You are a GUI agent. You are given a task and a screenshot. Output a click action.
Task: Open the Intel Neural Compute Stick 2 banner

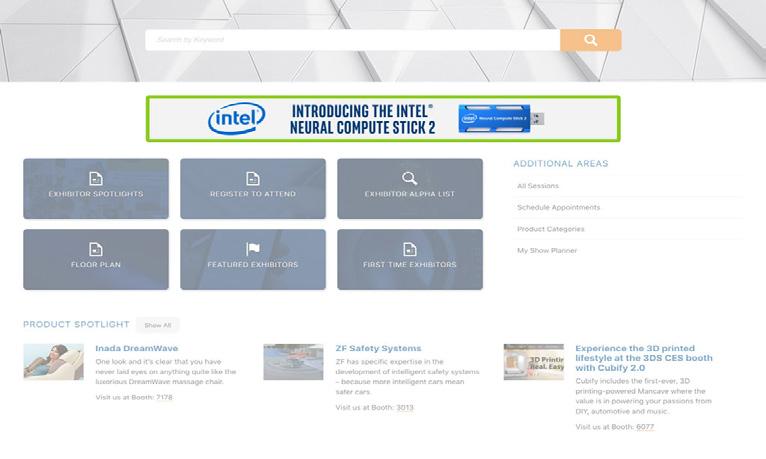tap(383, 119)
